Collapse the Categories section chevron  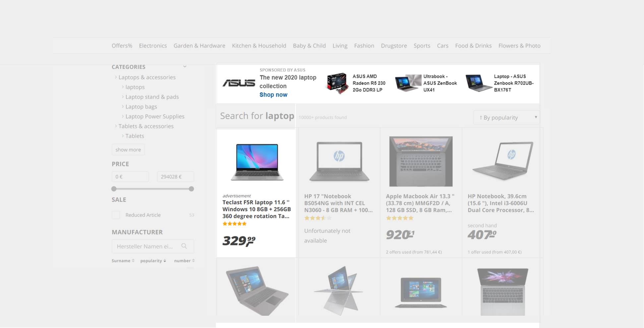[185, 67]
